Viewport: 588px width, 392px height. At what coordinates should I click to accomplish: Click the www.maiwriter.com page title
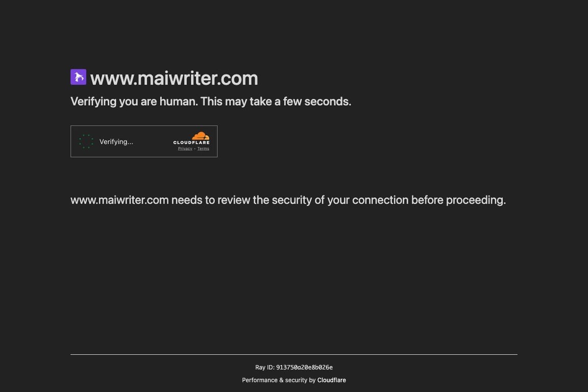click(x=174, y=79)
